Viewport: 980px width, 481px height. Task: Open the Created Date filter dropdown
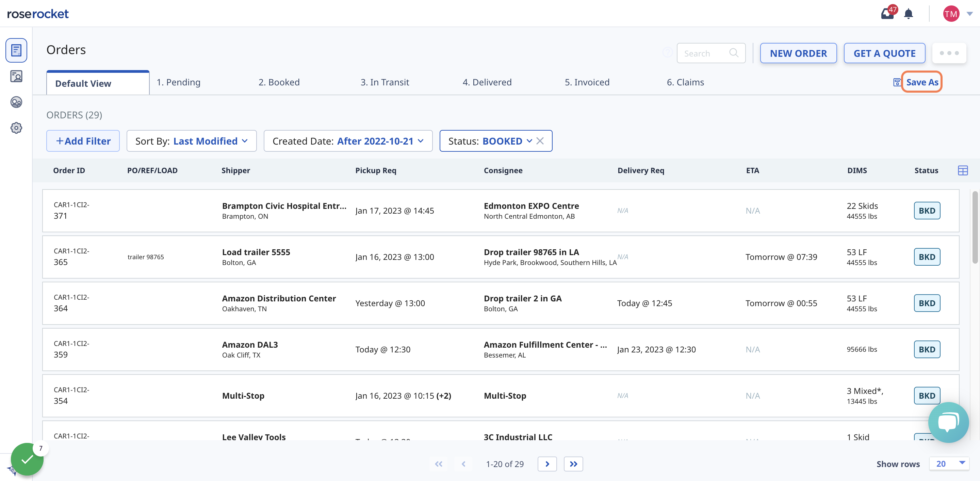[348, 141]
